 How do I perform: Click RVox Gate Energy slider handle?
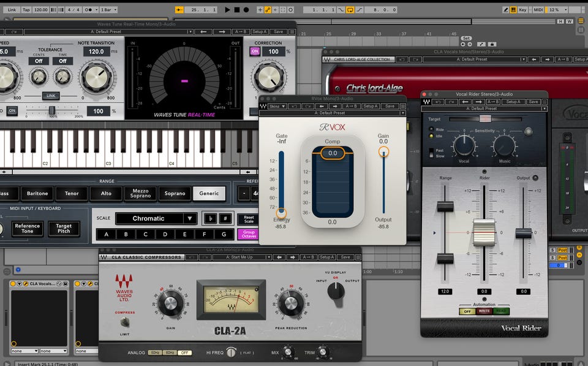point(281,213)
